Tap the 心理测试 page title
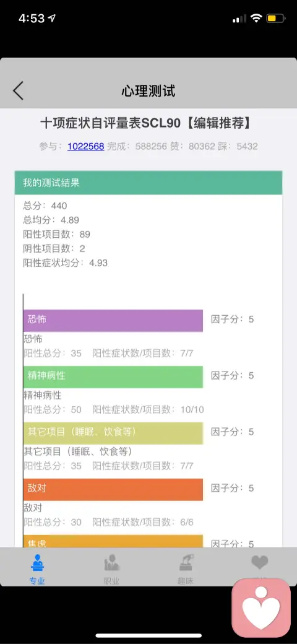The width and height of the screenshot is (297, 644). point(148,90)
